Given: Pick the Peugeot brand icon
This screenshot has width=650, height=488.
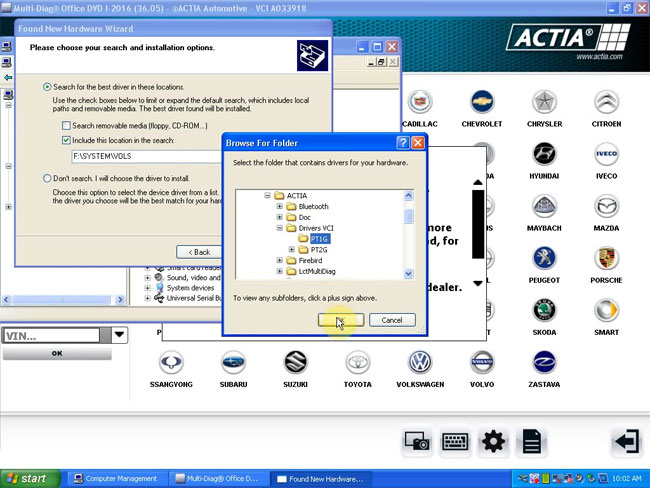Looking at the screenshot, I should pyautogui.click(x=544, y=258).
